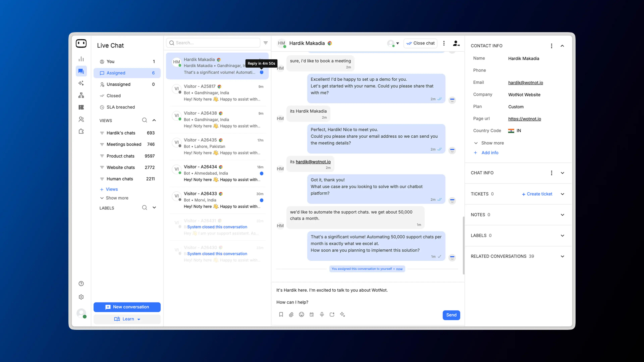The image size is (644, 362).
Task: Click the conversation search field
Action: point(213,43)
